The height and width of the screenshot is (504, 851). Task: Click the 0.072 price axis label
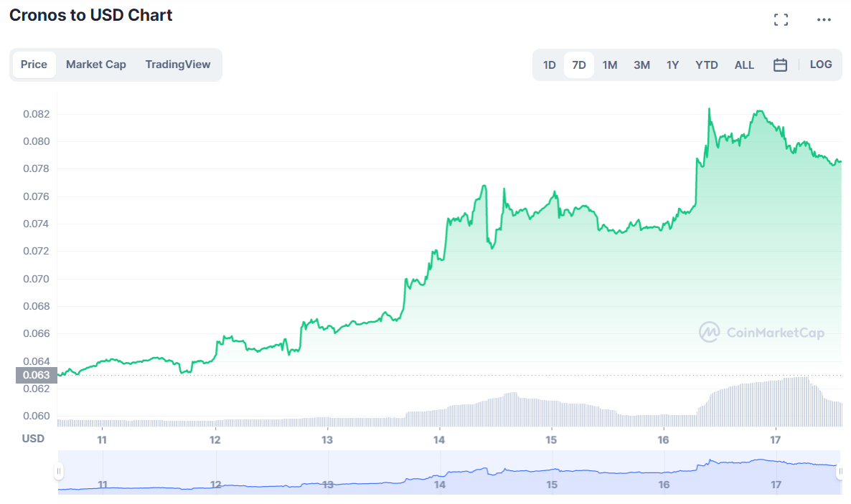[x=37, y=251]
